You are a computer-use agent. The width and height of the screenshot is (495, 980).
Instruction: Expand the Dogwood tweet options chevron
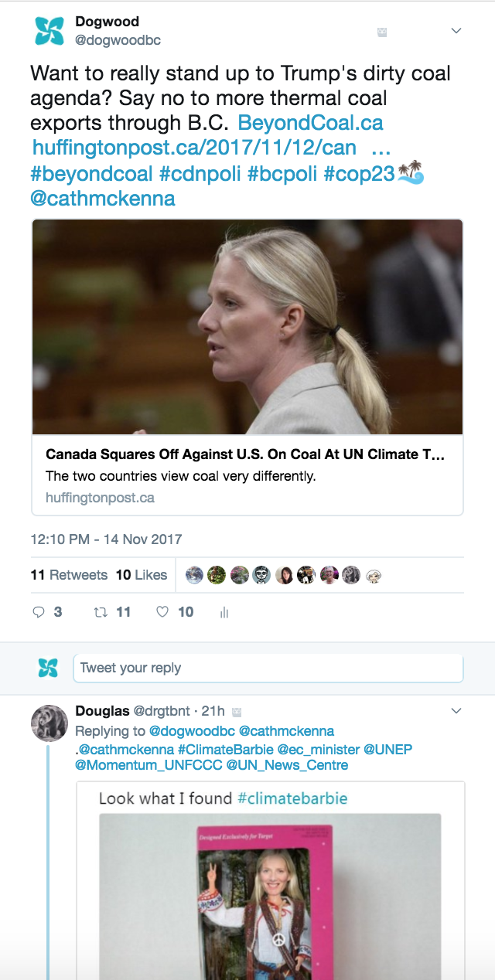(456, 31)
